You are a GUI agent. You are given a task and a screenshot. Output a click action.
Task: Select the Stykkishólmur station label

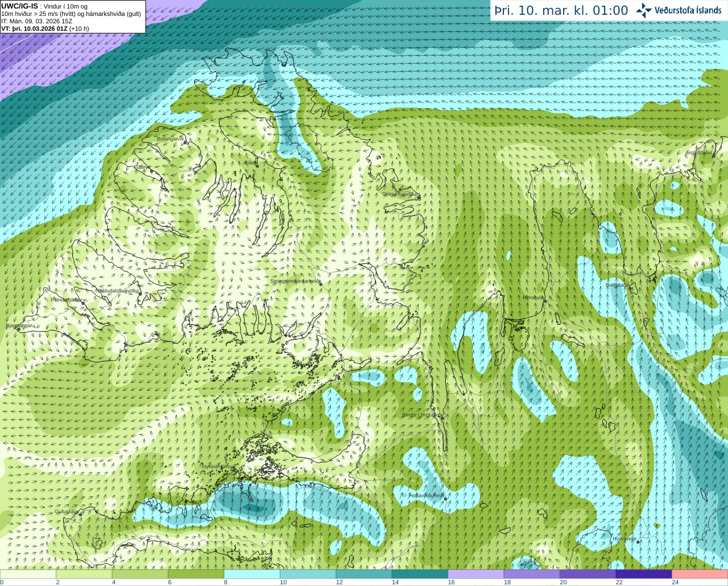tap(218, 466)
